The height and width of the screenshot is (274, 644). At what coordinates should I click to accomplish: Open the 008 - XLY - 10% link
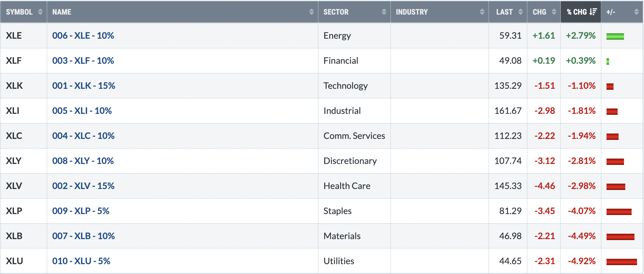[x=83, y=161]
